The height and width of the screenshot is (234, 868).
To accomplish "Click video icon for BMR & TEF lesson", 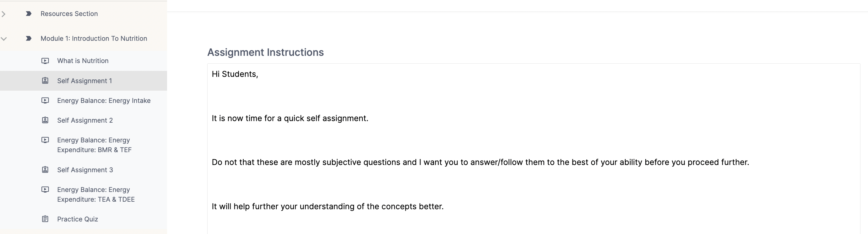I will pyautogui.click(x=45, y=140).
